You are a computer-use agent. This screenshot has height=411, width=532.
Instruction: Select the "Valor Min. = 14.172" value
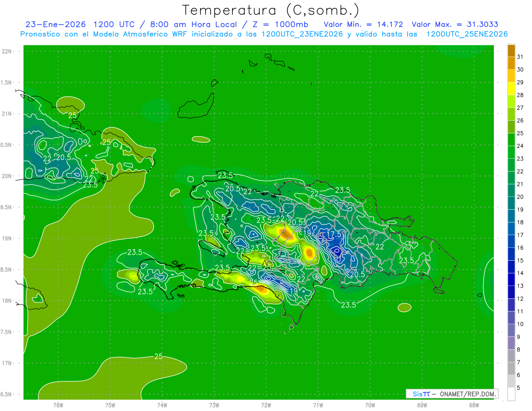(x=363, y=24)
